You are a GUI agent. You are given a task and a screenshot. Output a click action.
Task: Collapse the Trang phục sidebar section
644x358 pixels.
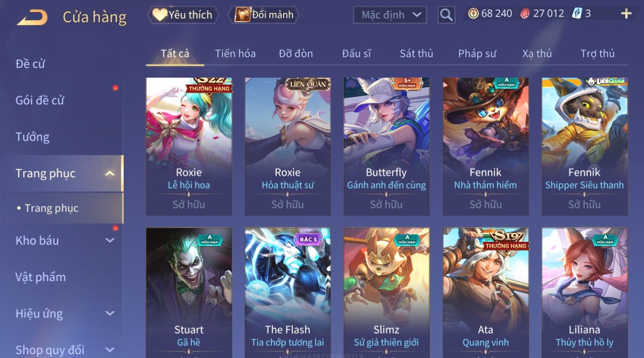coord(110,173)
